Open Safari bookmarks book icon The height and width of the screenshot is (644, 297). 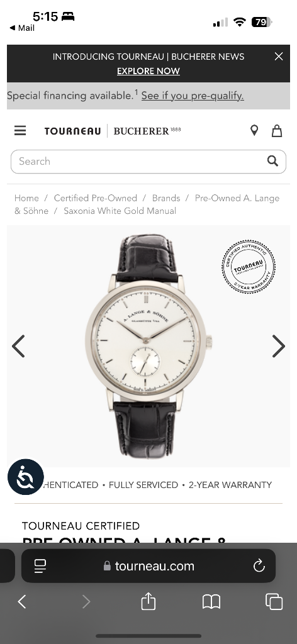(211, 602)
